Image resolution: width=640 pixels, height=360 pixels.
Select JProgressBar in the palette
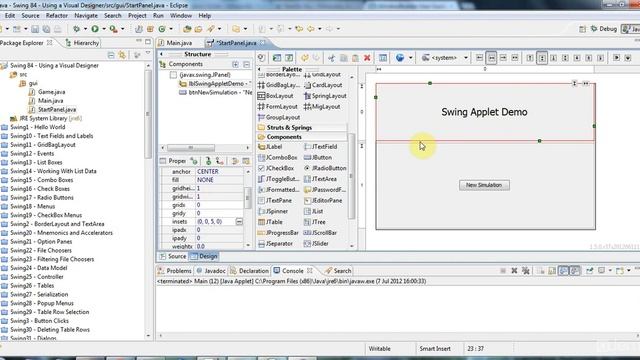[x=278, y=233]
